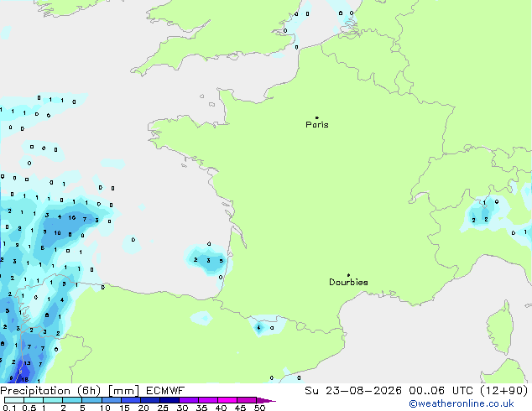The image size is (532, 411).
Task: Click the Precipitation (6h) title text
Action: pyautogui.click(x=50, y=391)
